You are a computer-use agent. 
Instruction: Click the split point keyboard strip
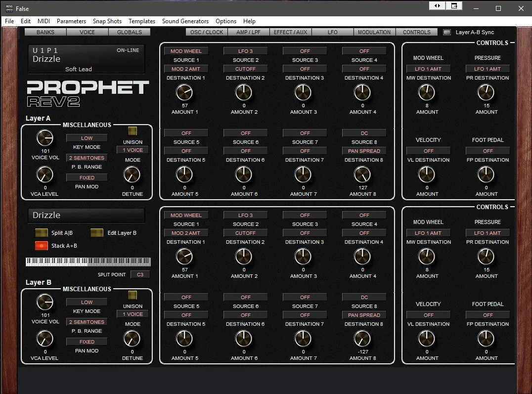[x=88, y=262]
